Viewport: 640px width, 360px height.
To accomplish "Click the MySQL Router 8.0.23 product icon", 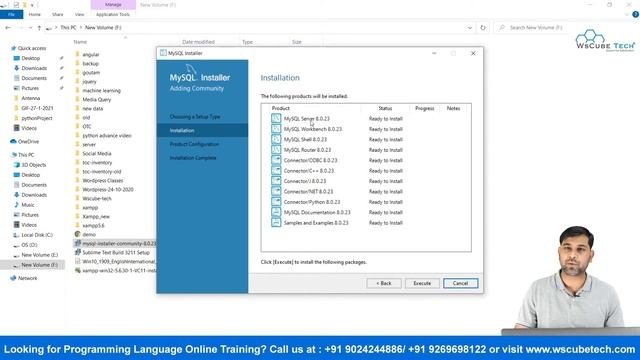I will coord(276,150).
